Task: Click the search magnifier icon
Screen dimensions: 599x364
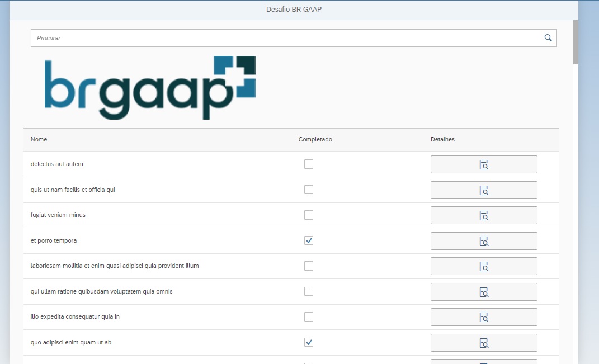Action: coord(548,38)
